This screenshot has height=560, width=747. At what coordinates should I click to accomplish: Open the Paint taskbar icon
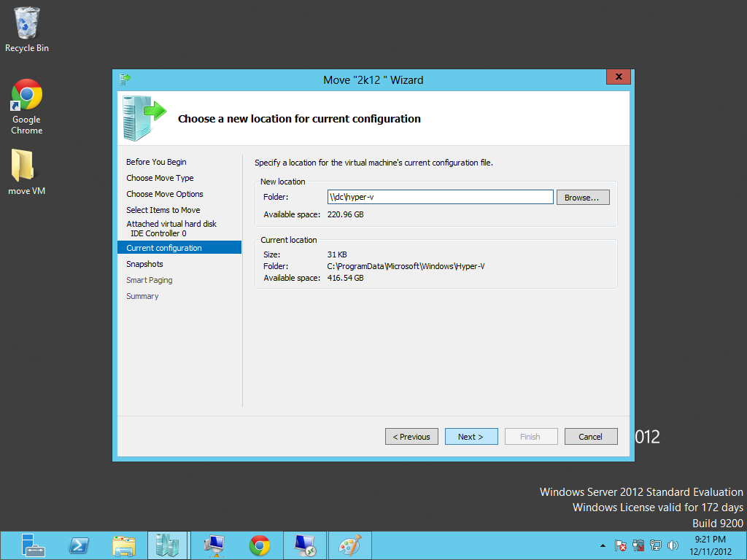pyautogui.click(x=350, y=545)
